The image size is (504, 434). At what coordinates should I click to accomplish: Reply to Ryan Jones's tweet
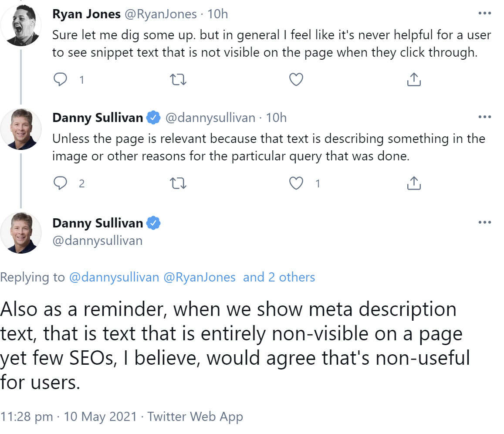(60, 79)
